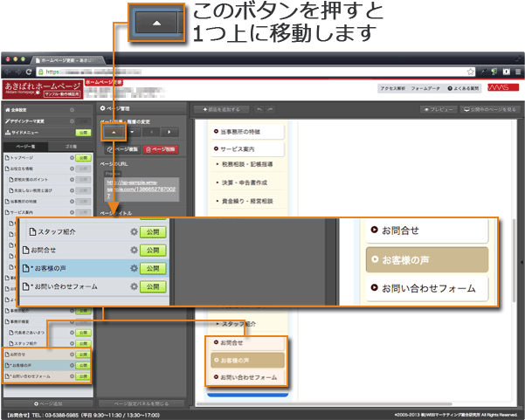
Task: Click the move page right arrow button
Action: [168, 132]
